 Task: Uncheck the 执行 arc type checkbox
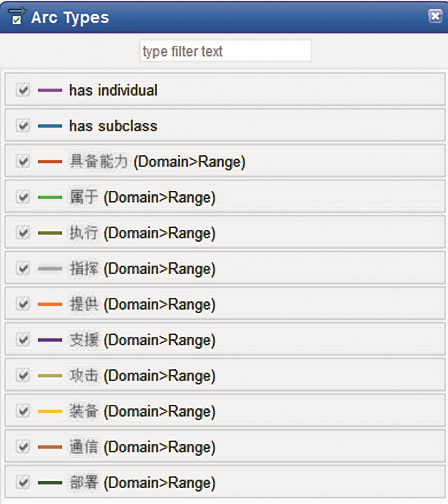23,233
